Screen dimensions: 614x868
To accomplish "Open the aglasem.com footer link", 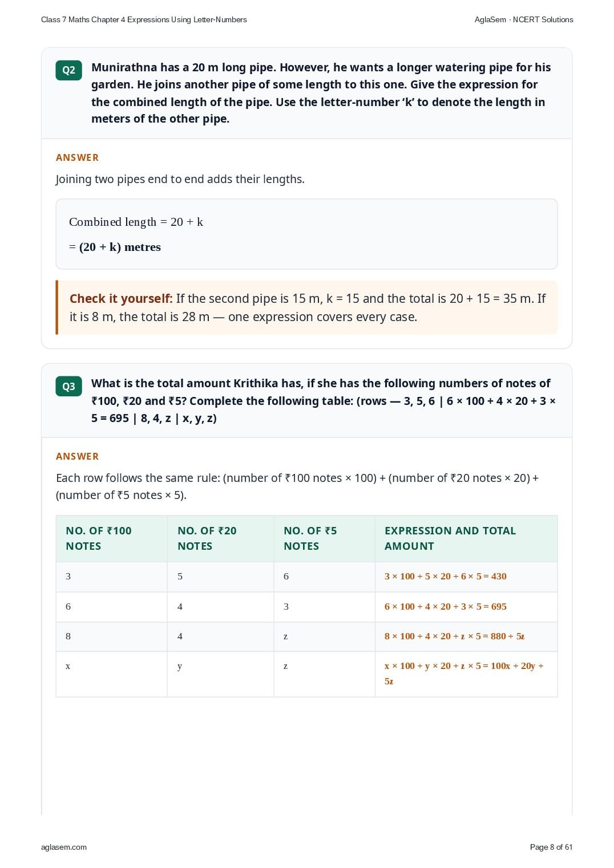I will coord(64,847).
